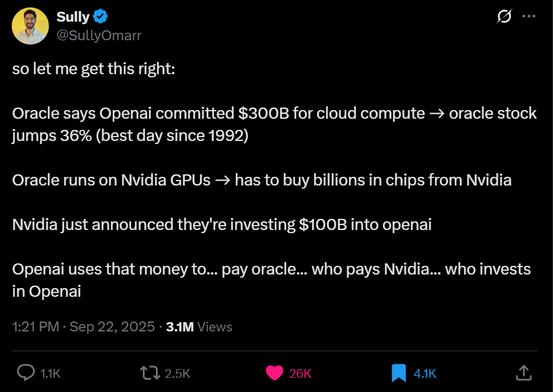553x392 pixels.
Task: Click the reply speech bubble icon
Action: [25, 373]
